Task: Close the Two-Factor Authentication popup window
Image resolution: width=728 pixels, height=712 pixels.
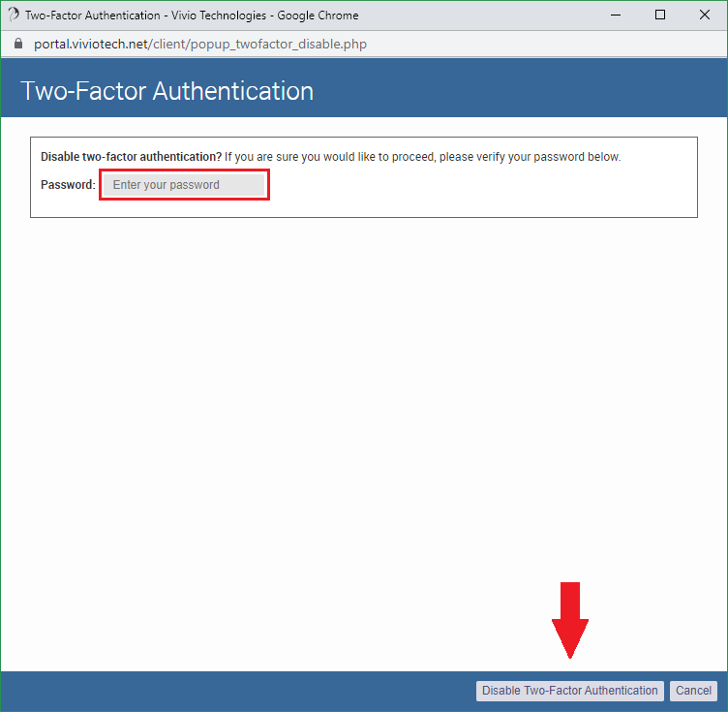Action: click(x=705, y=15)
